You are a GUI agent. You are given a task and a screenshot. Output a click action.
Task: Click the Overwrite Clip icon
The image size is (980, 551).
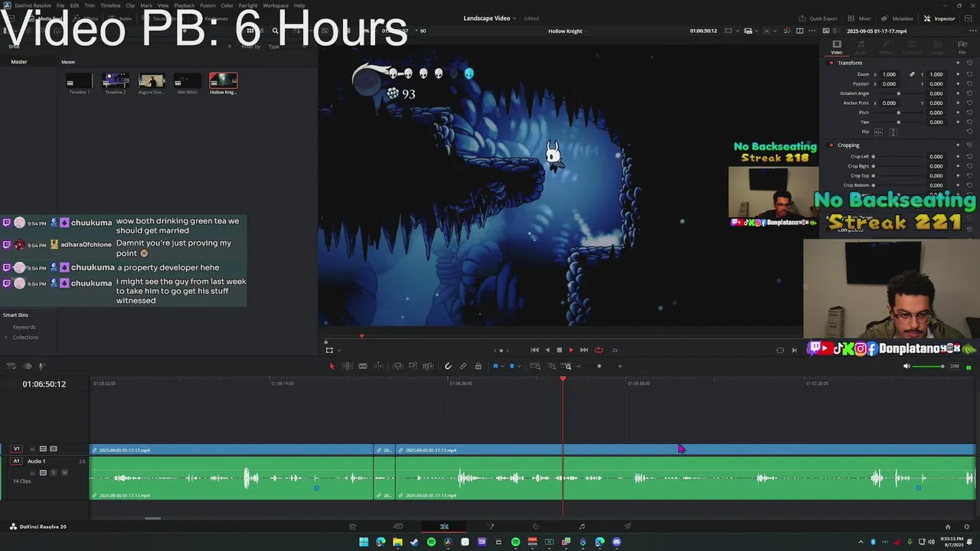(x=413, y=366)
